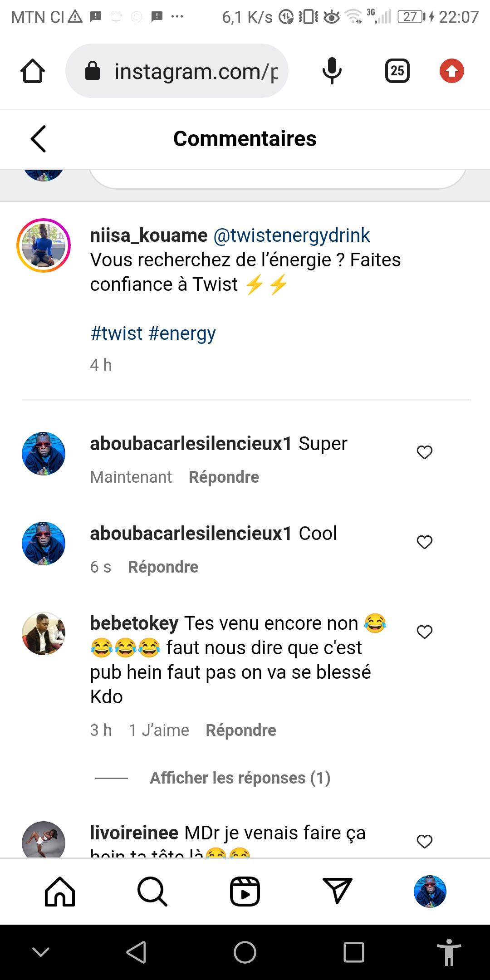View niisa_kouame's story avatar
The image size is (490, 980).
click(x=44, y=245)
